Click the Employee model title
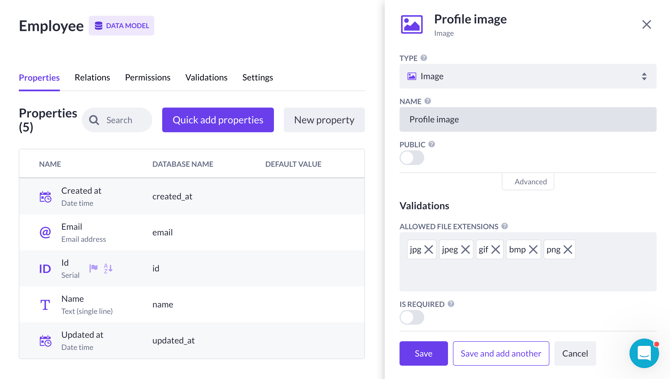The image size is (670, 379). [x=51, y=26]
